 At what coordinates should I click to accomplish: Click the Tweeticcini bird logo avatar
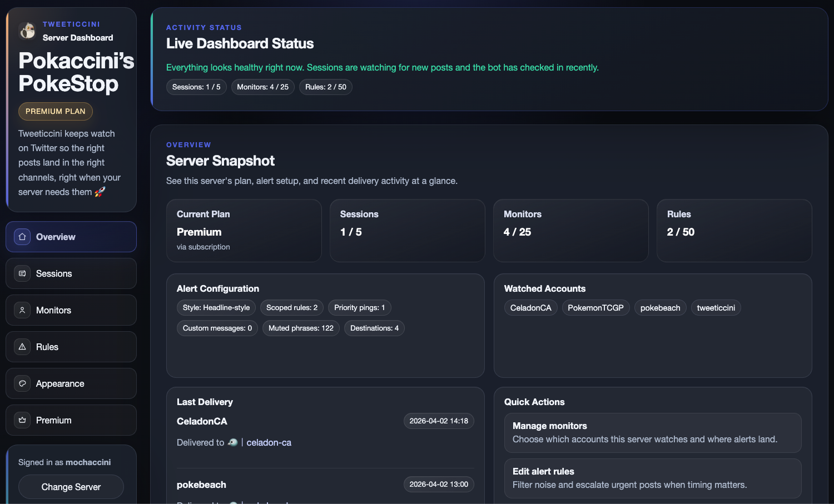click(27, 31)
